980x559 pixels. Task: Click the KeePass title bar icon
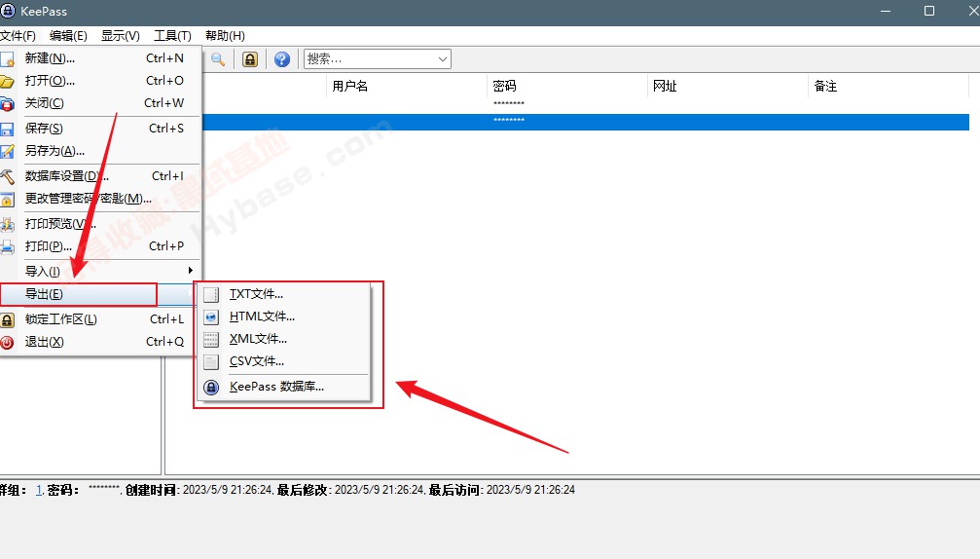[x=8, y=11]
